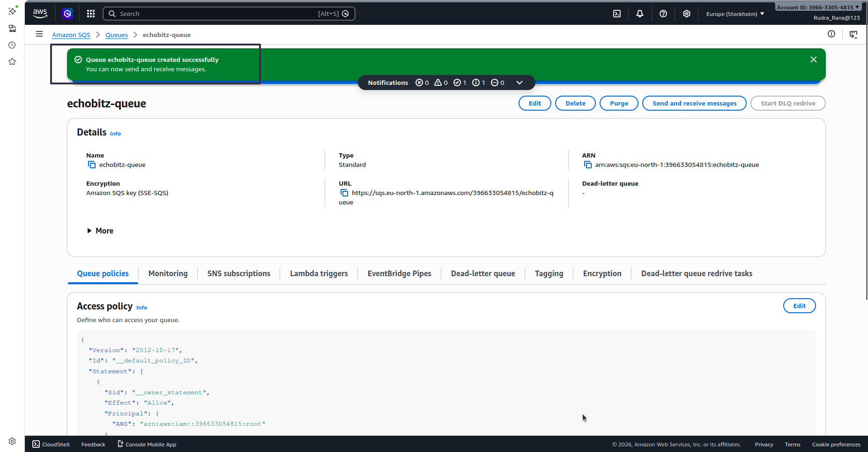The image size is (868, 452).
Task: Open the Lambda triggers tab
Action: [319, 273]
